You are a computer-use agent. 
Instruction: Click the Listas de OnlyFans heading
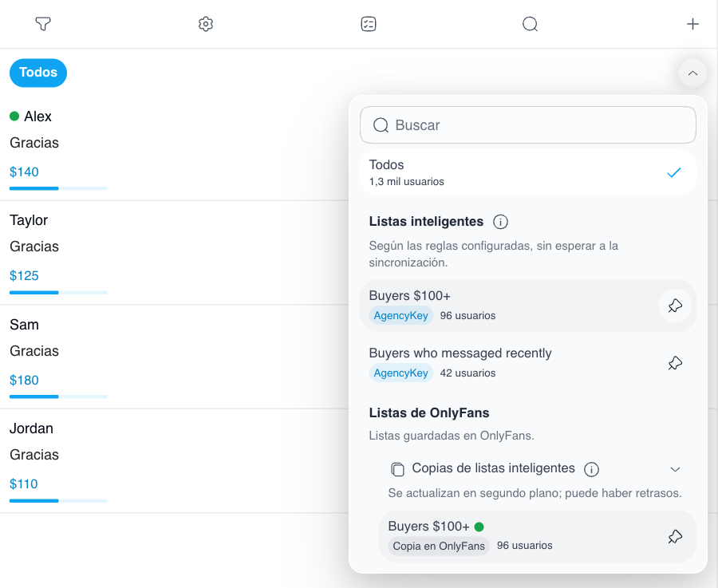[429, 413]
